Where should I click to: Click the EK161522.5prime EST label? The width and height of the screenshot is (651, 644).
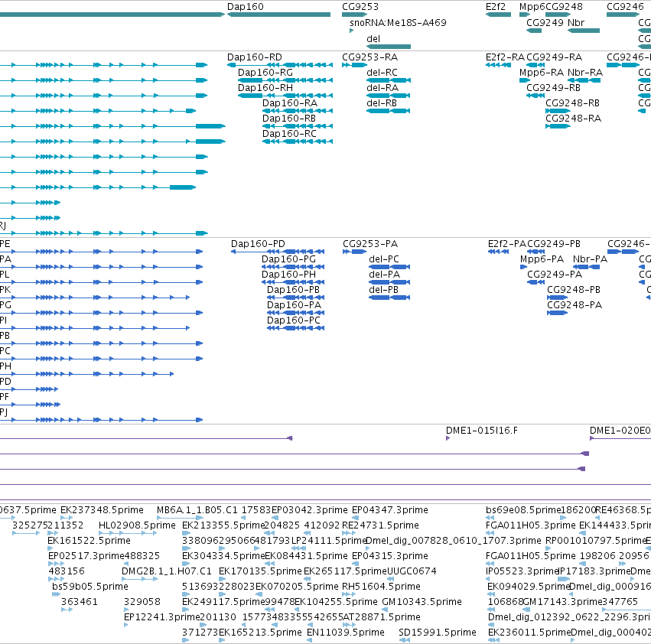pos(89,541)
